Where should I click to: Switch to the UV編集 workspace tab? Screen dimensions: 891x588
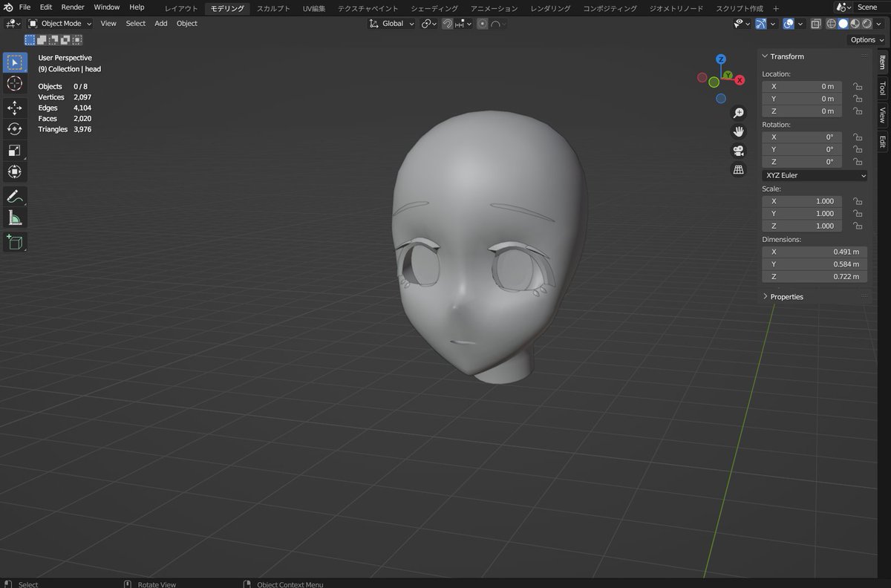pyautogui.click(x=314, y=8)
